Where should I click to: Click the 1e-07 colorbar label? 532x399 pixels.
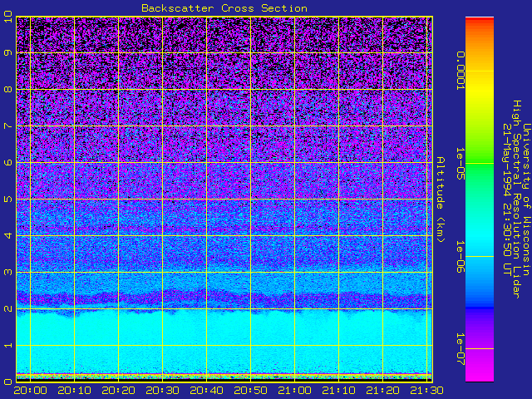click(x=460, y=349)
